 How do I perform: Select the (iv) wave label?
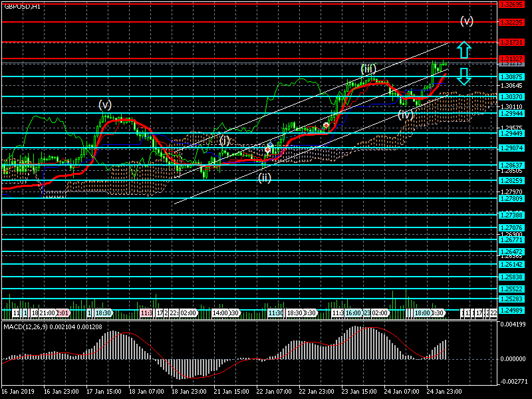pyautogui.click(x=406, y=114)
